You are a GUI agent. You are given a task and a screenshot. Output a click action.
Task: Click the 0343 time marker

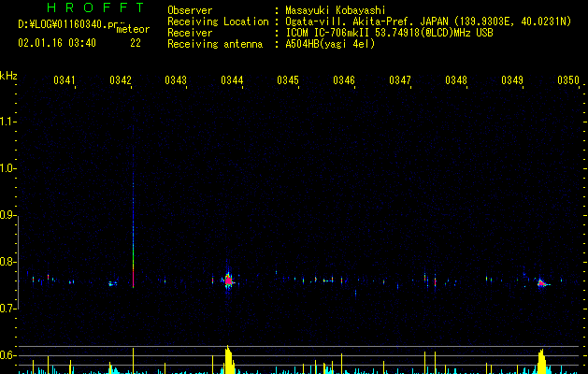pyautogui.click(x=176, y=80)
